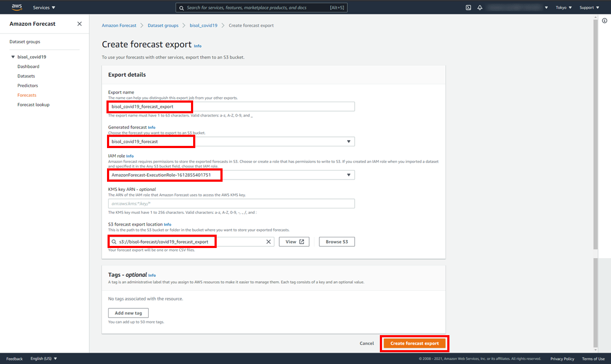
Task: Open the Services dropdown menu
Action: point(44,7)
